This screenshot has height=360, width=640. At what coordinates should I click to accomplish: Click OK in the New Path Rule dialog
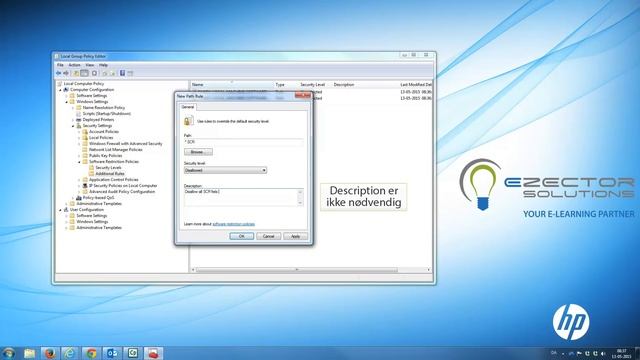(x=242, y=236)
